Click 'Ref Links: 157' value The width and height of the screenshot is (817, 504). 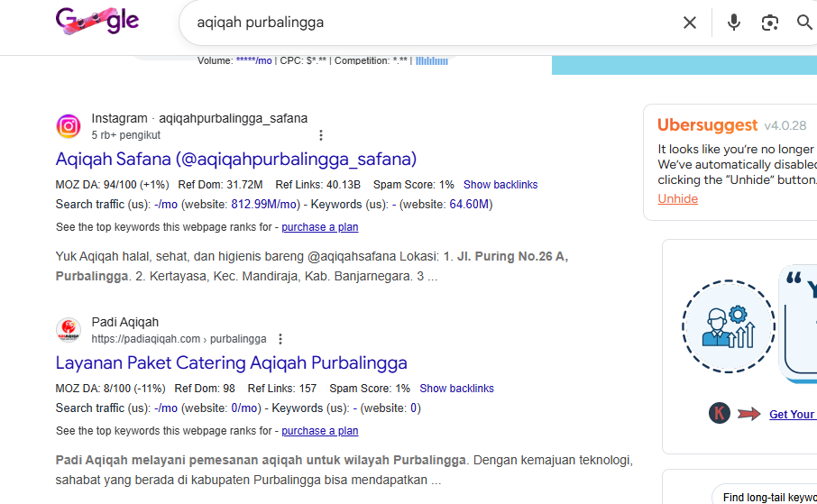coord(282,389)
